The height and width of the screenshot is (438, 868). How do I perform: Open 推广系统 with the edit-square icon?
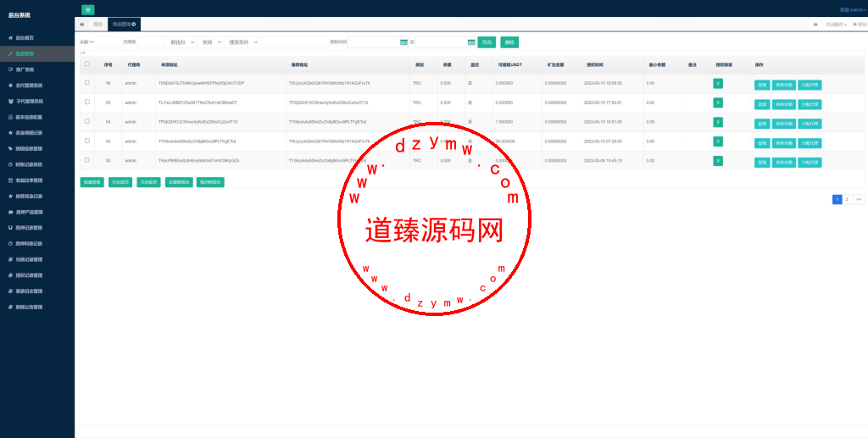point(10,69)
